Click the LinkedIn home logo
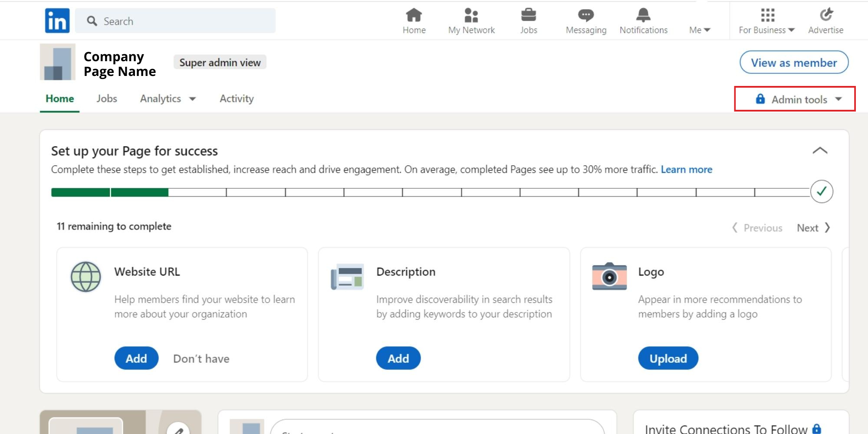The height and width of the screenshot is (434, 868). pyautogui.click(x=56, y=20)
